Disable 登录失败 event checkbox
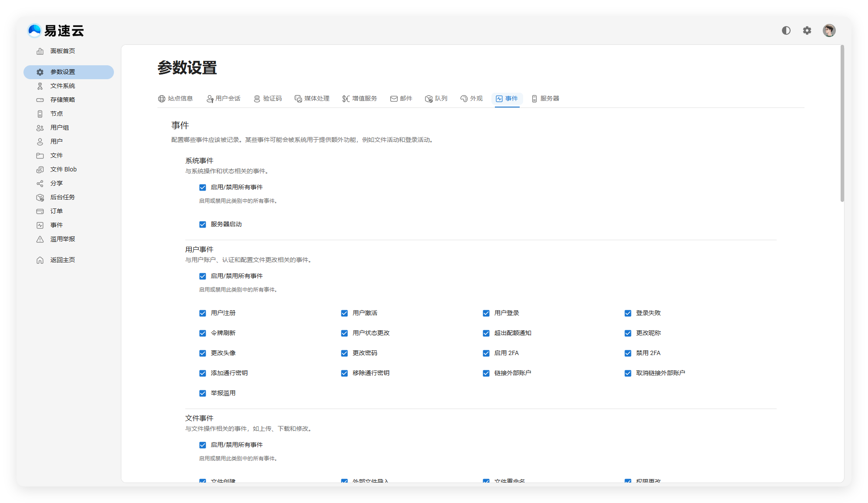This screenshot has width=868, height=503. tap(628, 313)
